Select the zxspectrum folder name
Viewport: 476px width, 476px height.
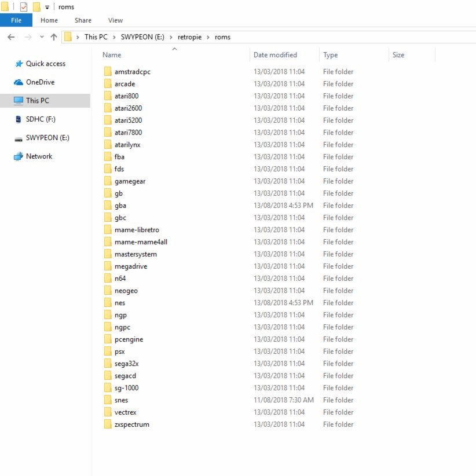pos(132,424)
